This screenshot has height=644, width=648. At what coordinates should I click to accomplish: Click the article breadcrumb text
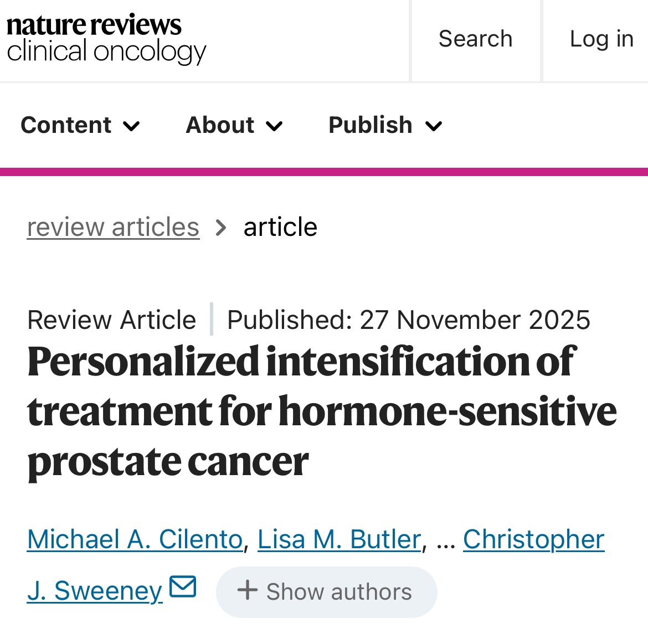click(x=280, y=227)
